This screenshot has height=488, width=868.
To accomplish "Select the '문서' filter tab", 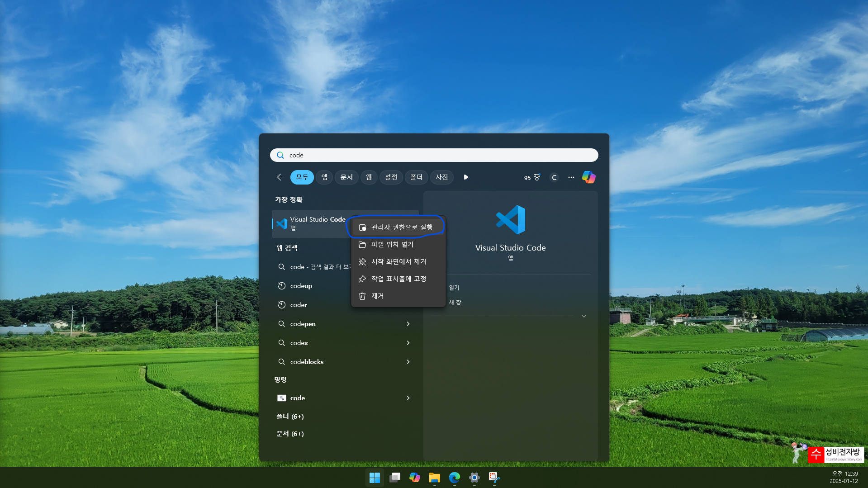I will coord(346,177).
